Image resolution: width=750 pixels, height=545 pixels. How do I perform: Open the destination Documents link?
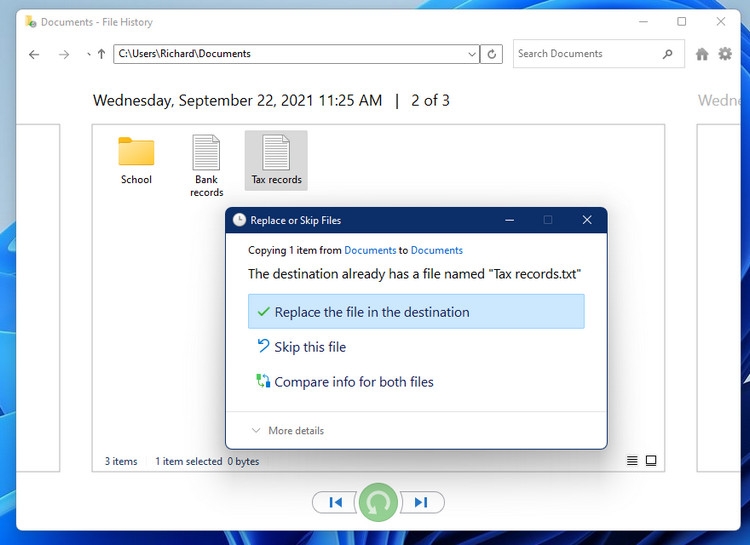[x=436, y=250]
